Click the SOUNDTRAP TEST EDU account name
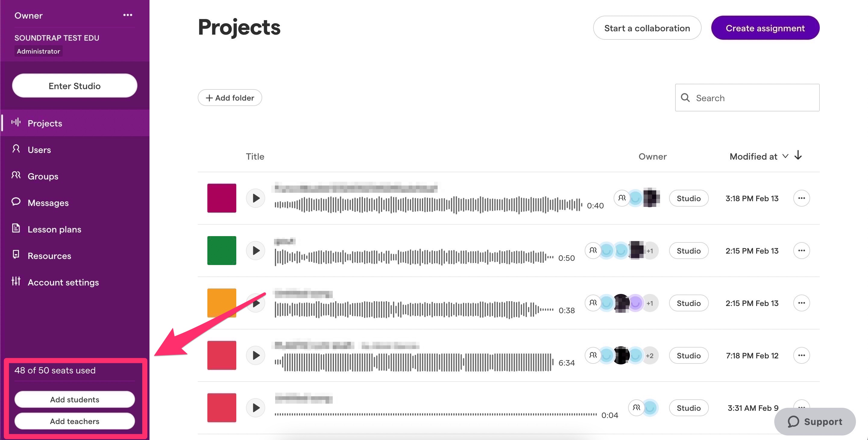The height and width of the screenshot is (440, 868). point(57,38)
